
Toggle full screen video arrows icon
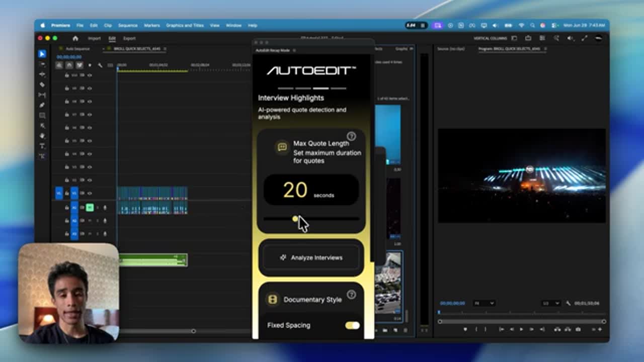pos(585,38)
